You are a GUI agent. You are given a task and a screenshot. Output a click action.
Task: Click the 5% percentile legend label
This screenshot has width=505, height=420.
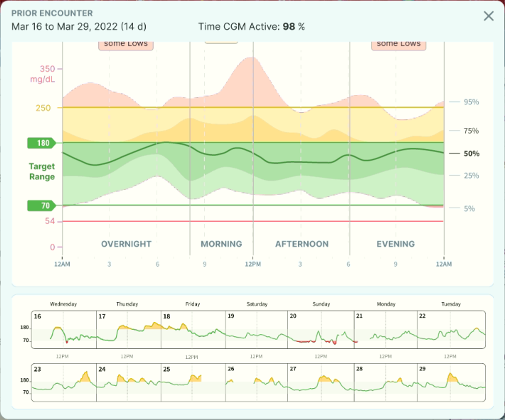[469, 208]
